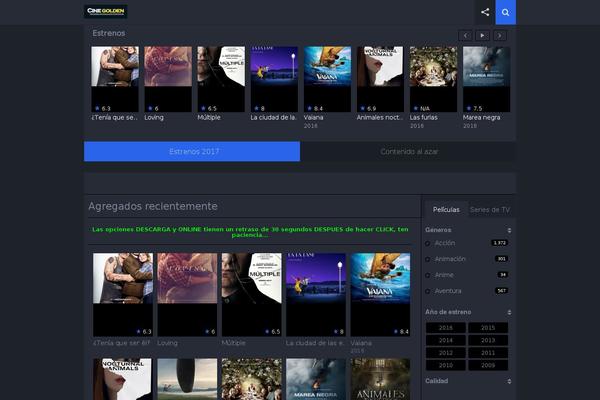Click Acción count badge 1.372
Image resolution: width=600 pixels, height=400 pixels.
[500, 243]
